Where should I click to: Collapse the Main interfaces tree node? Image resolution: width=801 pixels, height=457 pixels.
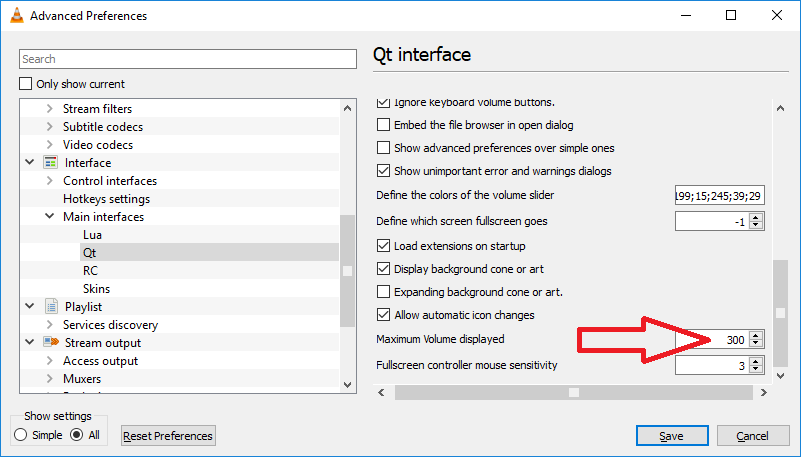(50, 217)
